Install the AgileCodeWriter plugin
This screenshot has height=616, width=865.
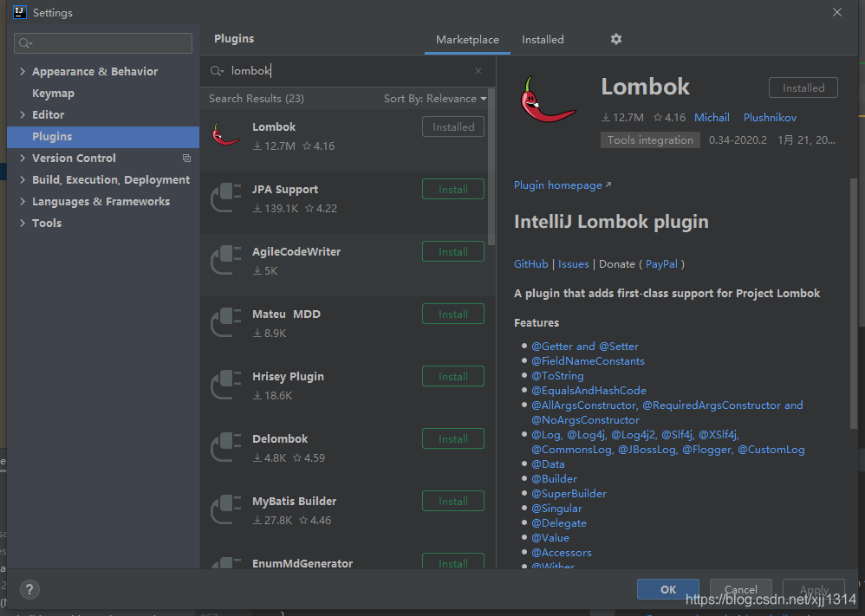click(x=453, y=251)
